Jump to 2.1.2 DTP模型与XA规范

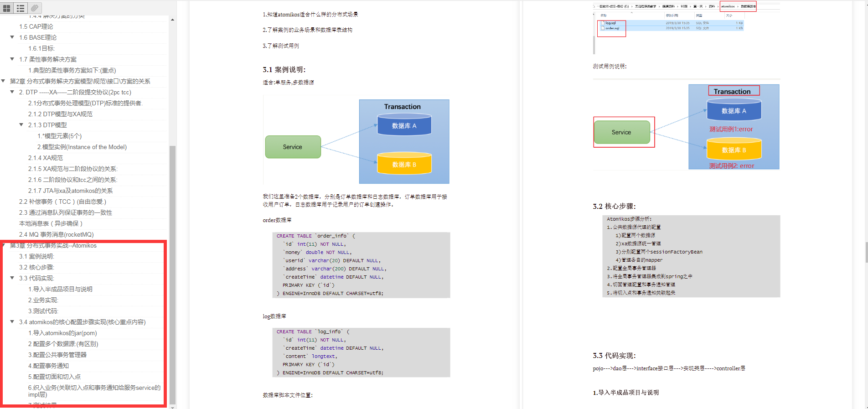60,114
